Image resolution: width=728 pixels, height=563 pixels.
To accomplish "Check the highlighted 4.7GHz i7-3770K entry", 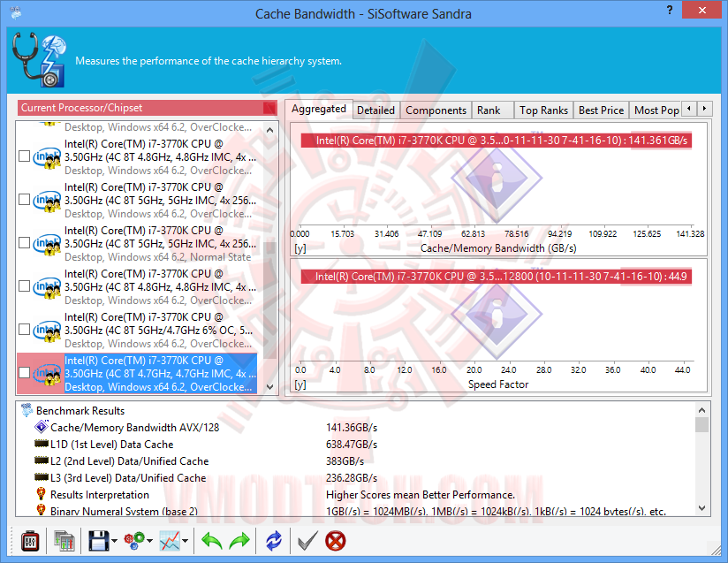I will pos(24,373).
